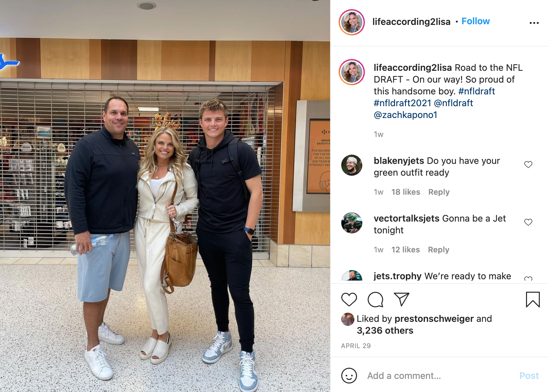This screenshot has height=392, width=548.
Task: Open the @zachkapono1 profile mention
Action: pos(406,115)
